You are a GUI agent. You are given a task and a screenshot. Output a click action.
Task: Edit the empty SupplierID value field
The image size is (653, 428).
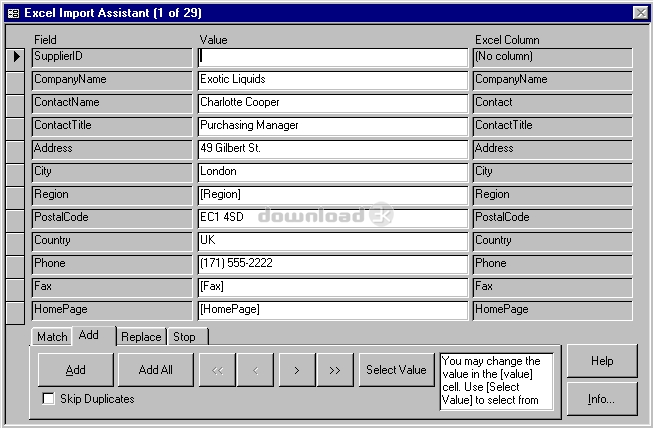pyautogui.click(x=333, y=57)
